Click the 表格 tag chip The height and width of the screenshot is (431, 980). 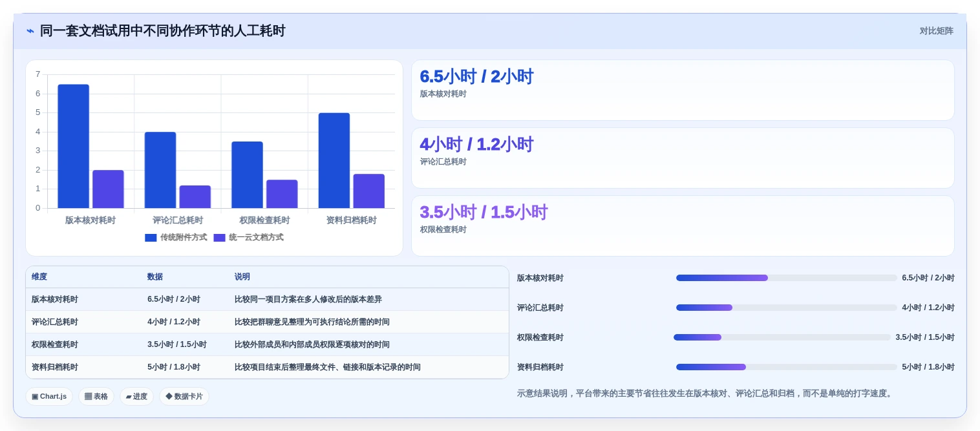pos(96,397)
